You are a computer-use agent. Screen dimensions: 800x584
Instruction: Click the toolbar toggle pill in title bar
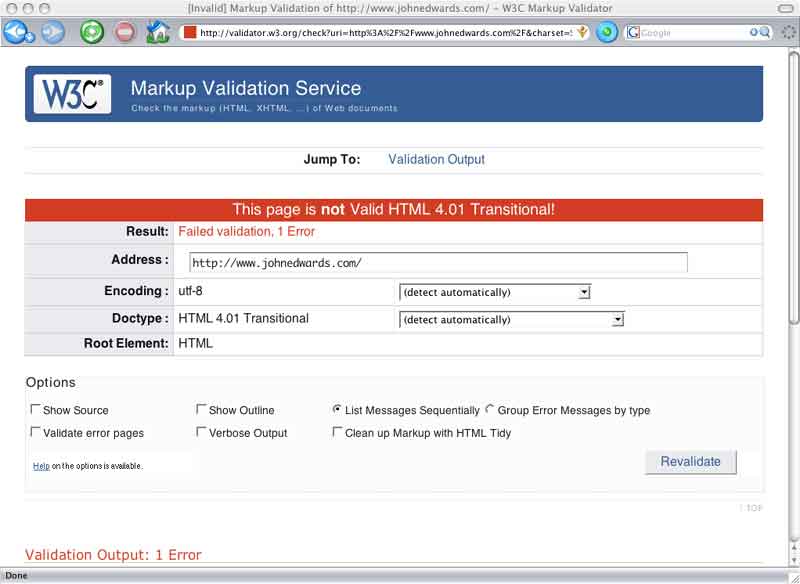[x=785, y=8]
